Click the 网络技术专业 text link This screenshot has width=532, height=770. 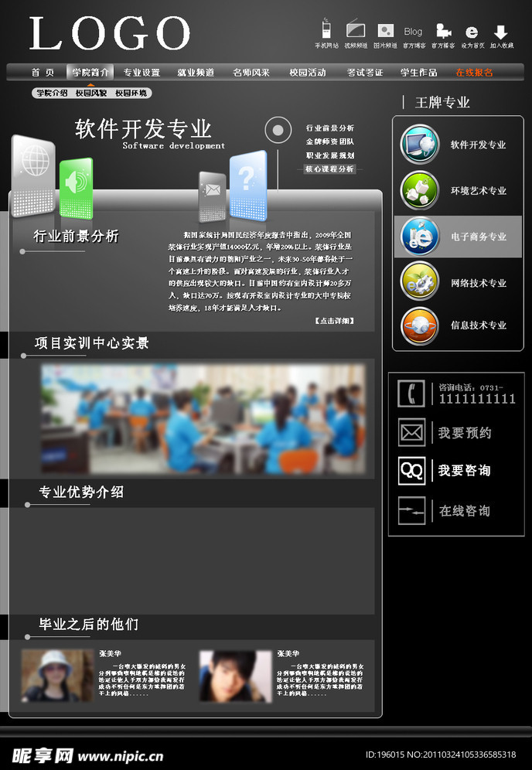click(x=479, y=283)
